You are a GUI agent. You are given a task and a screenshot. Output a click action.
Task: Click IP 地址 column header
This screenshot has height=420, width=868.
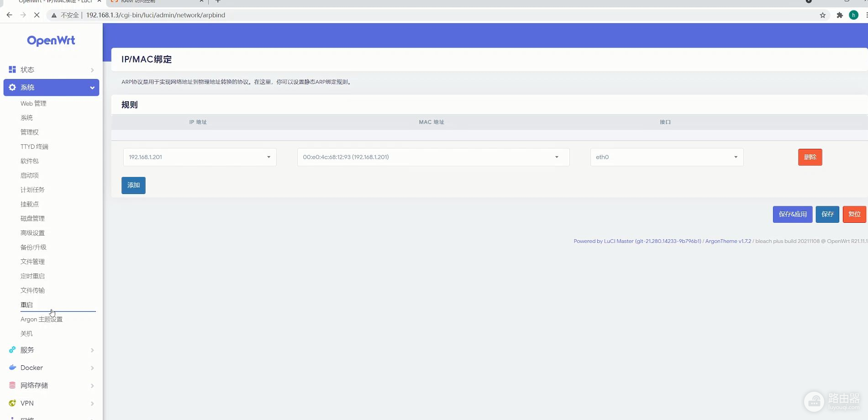(198, 122)
